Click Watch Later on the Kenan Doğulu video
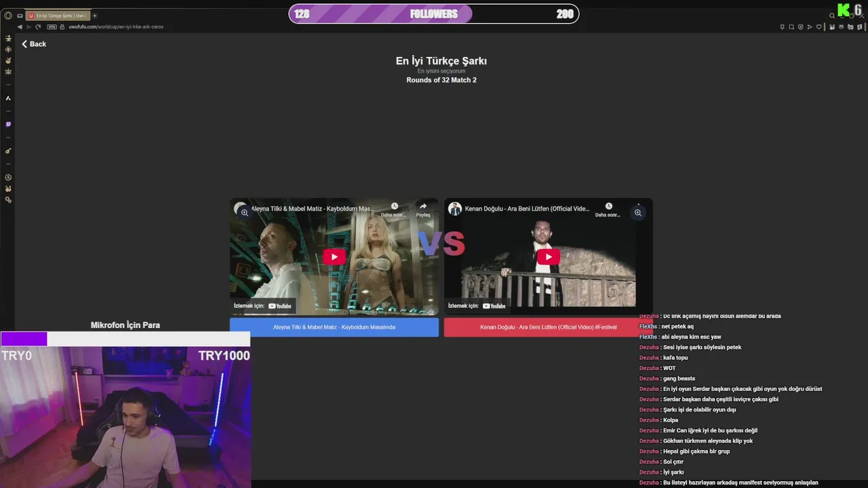Image resolution: width=868 pixels, height=488 pixels. (608, 209)
